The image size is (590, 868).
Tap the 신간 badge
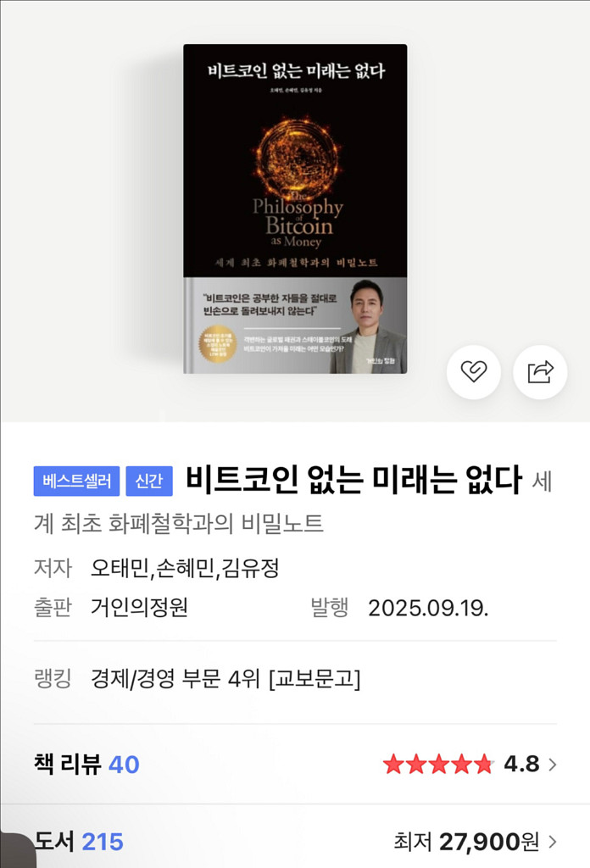(149, 481)
